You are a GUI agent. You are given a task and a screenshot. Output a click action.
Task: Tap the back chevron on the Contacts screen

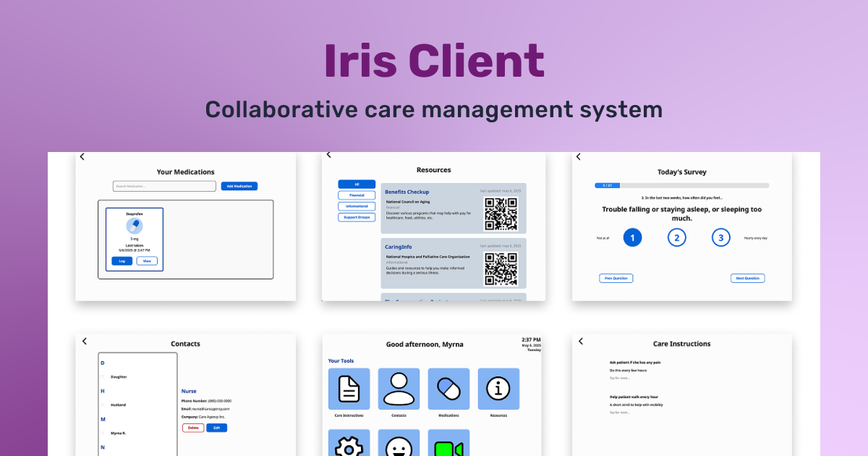pos(84,341)
